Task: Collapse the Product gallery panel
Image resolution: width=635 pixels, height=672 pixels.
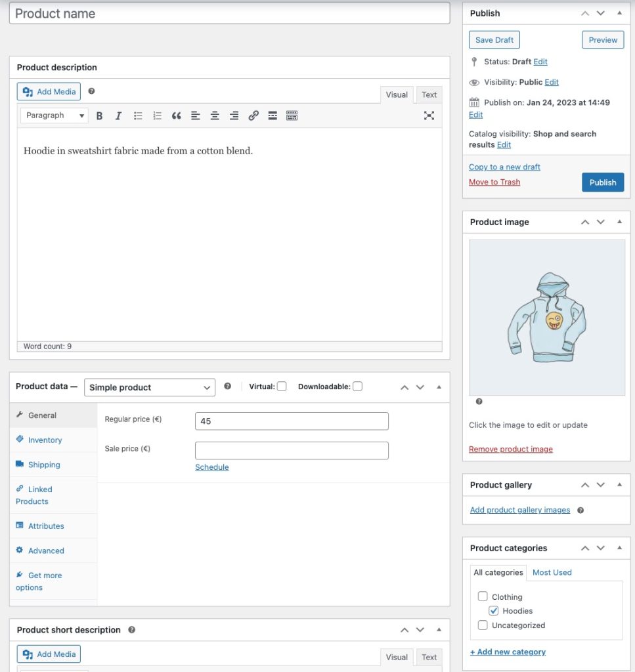Action: pos(619,485)
